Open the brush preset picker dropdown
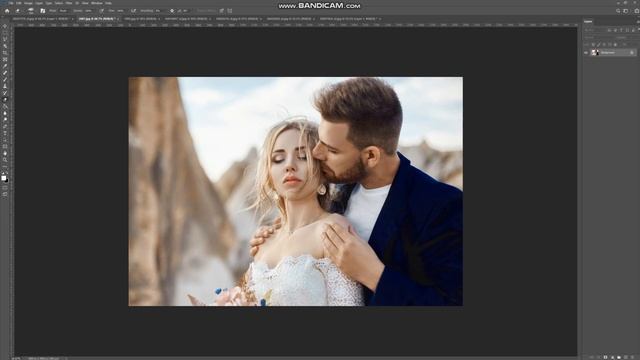 point(32,11)
